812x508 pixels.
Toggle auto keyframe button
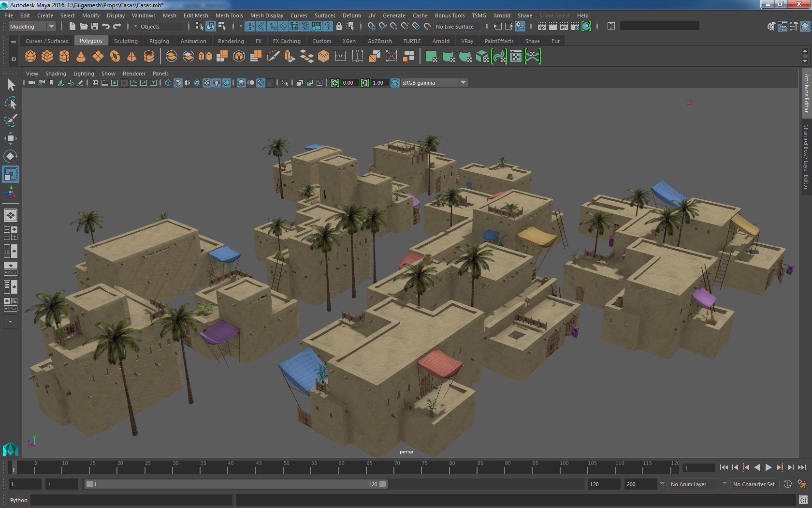[x=787, y=484]
